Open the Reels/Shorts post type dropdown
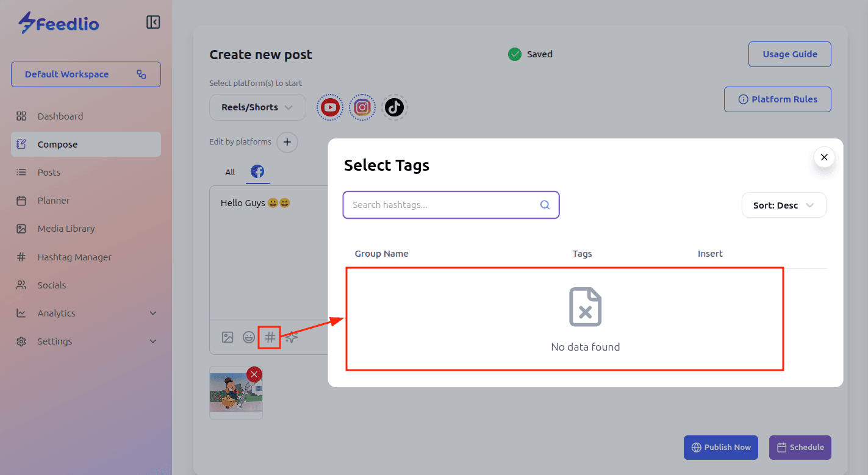The width and height of the screenshot is (868, 475). point(257,107)
